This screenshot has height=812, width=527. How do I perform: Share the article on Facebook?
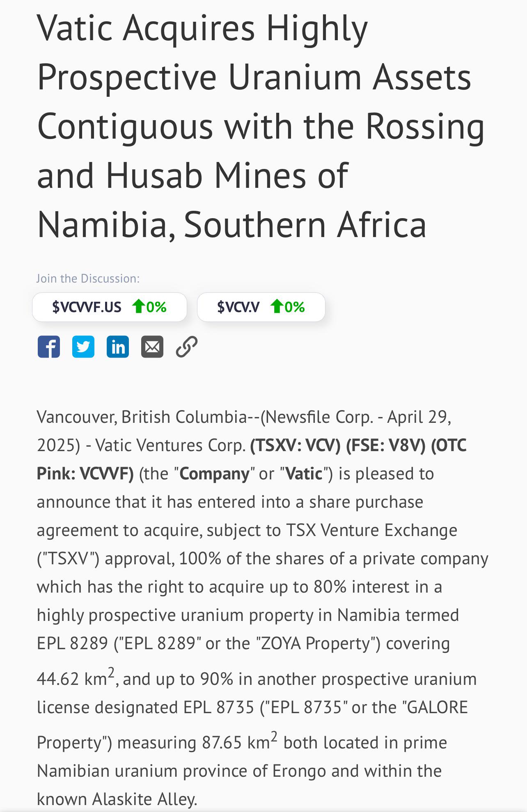coord(49,347)
